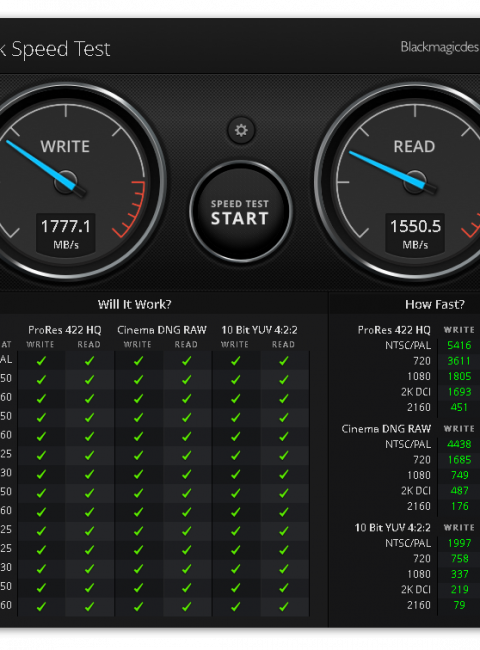
Task: Click the READ speed gauge needle dial
Action: (x=415, y=182)
